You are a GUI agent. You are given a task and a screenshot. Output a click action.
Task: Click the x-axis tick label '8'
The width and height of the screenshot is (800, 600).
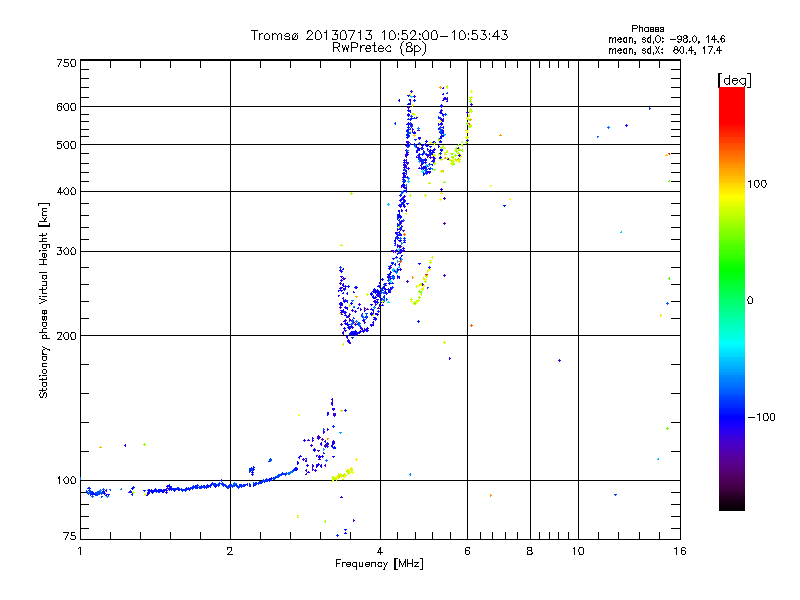coord(530,551)
